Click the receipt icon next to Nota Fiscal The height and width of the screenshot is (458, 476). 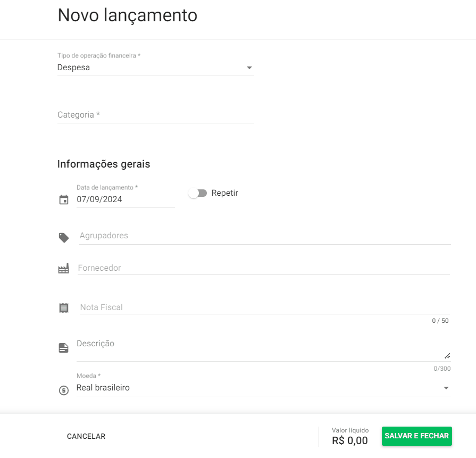(63, 307)
